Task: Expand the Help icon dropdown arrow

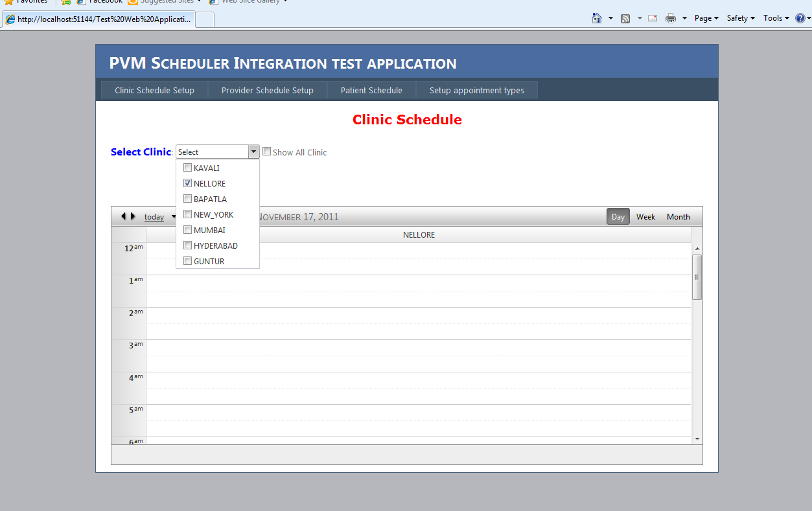Action: click(809, 18)
